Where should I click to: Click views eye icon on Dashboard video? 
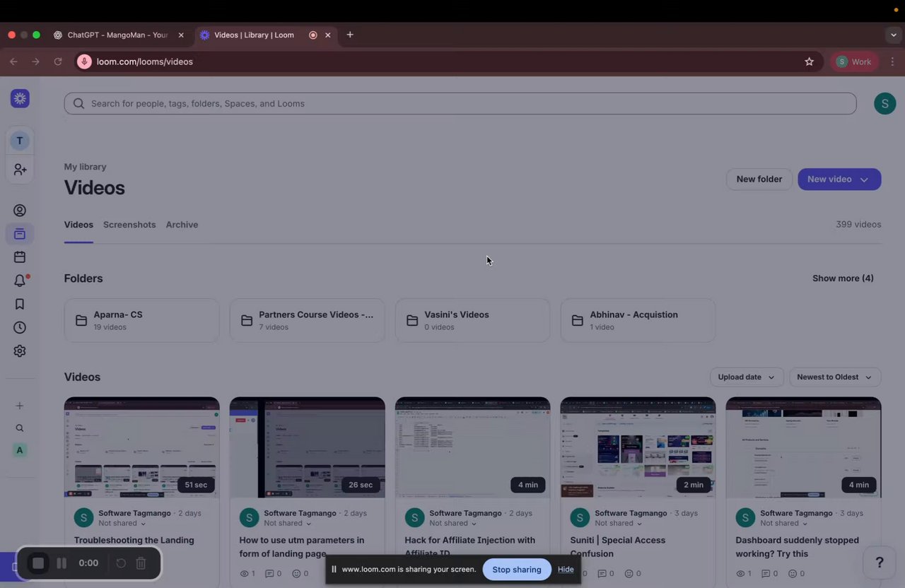click(740, 574)
